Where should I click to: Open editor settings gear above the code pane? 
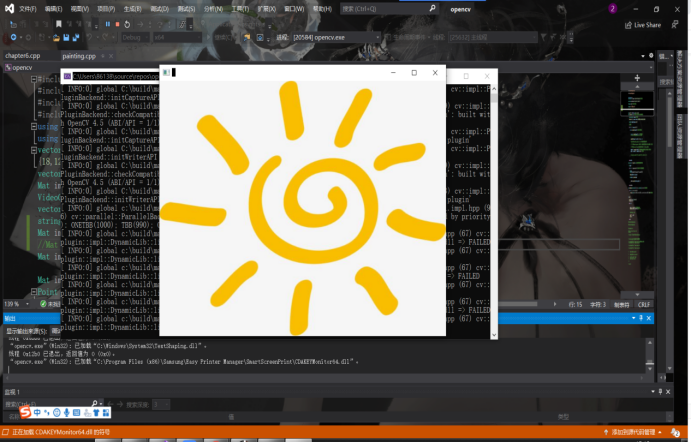[651, 56]
